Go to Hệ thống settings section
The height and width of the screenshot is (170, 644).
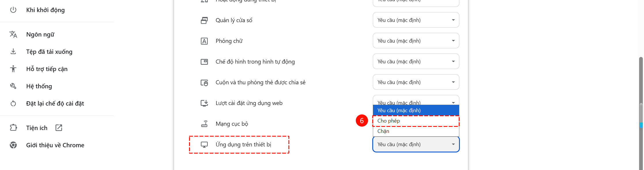point(39,86)
